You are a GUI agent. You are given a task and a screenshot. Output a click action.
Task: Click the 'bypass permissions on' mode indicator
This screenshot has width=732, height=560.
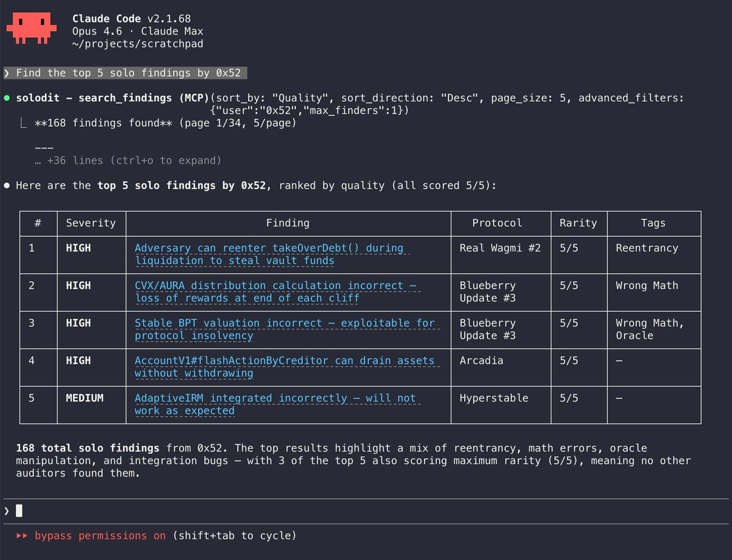[x=100, y=536]
